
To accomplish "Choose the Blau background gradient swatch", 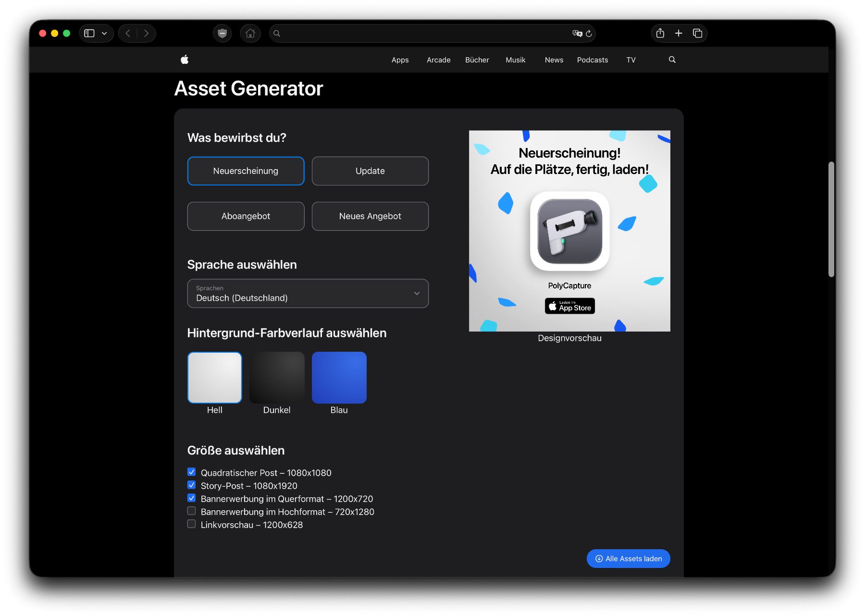I will point(339,378).
